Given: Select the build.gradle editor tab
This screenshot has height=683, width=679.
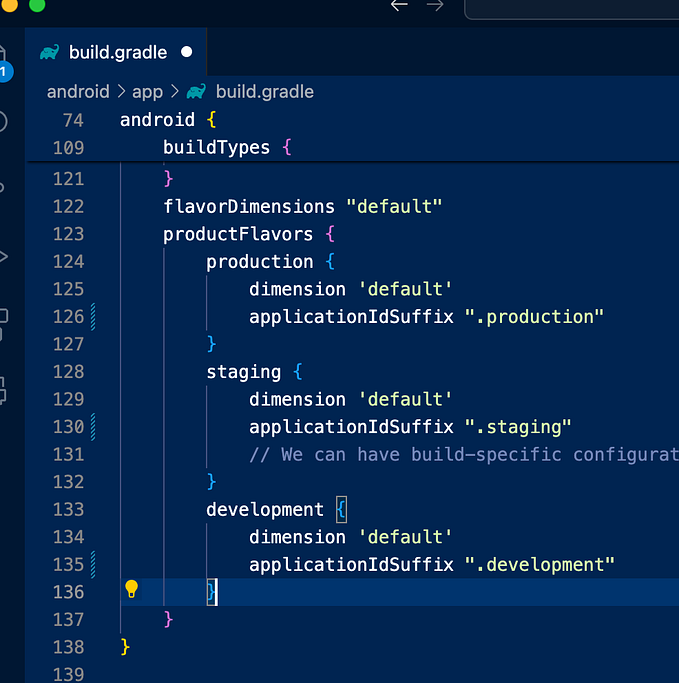Looking at the screenshot, I should (116, 52).
